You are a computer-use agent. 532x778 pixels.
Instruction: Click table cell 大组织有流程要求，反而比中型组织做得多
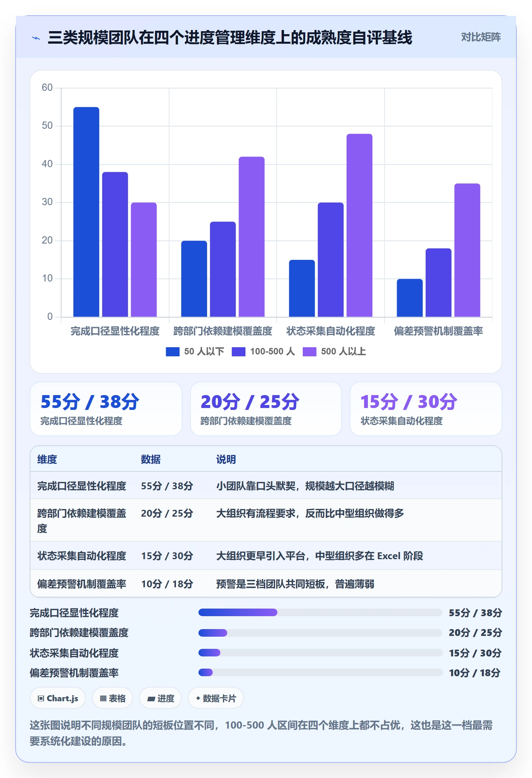[x=310, y=513]
